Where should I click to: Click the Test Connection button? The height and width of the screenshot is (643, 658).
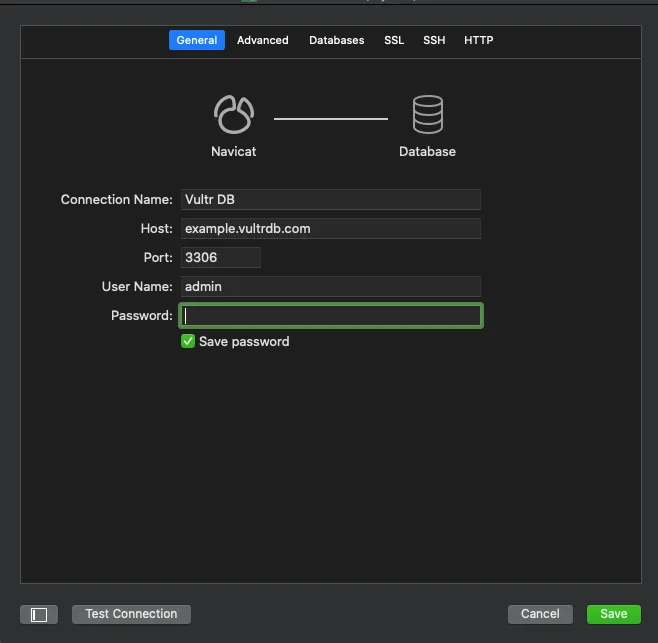click(x=131, y=614)
